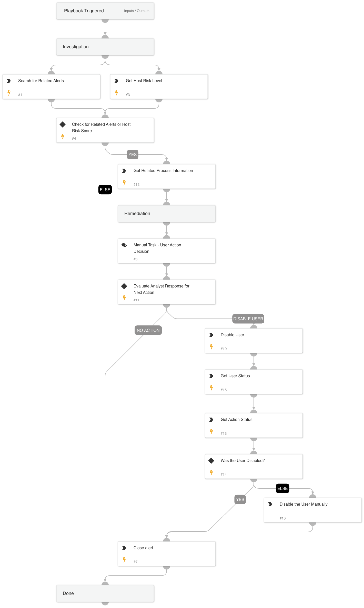The height and width of the screenshot is (608, 364).
Task: Open Inputs / Outputs on Playbook Triggered
Action: (x=137, y=11)
